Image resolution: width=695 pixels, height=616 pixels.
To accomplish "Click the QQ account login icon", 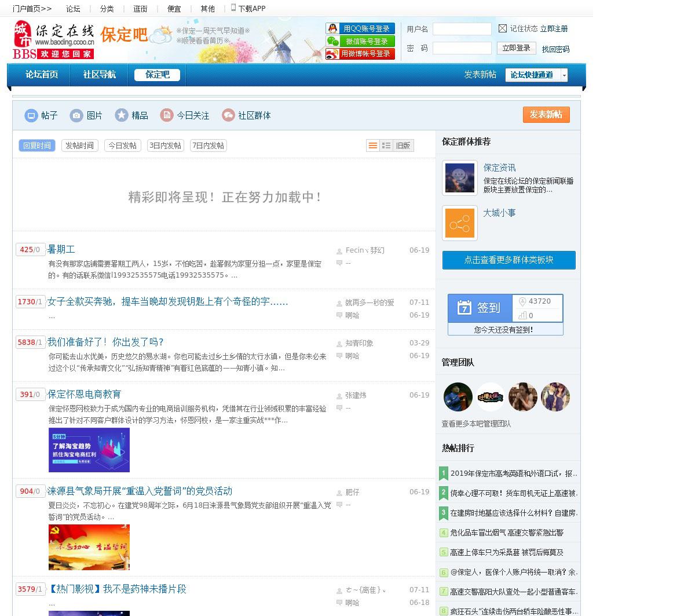I will click(332, 28).
